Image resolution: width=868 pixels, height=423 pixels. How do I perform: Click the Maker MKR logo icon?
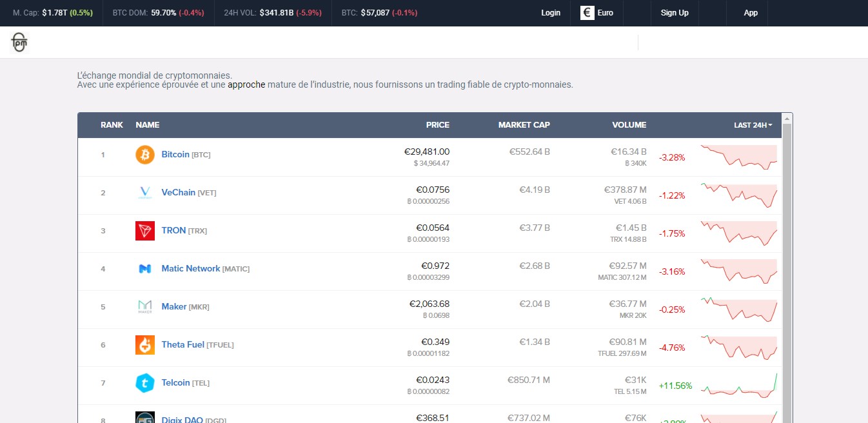click(144, 306)
